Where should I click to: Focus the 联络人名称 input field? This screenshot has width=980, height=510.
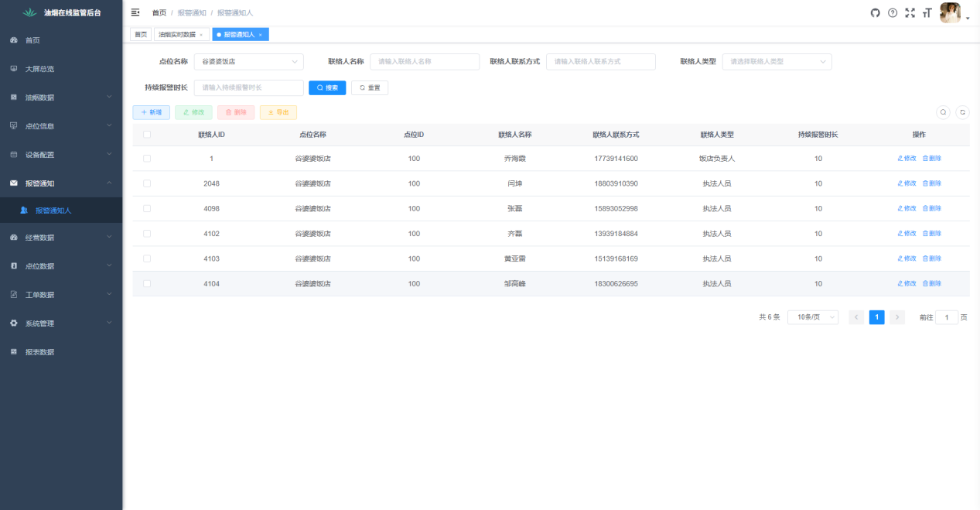coord(425,62)
